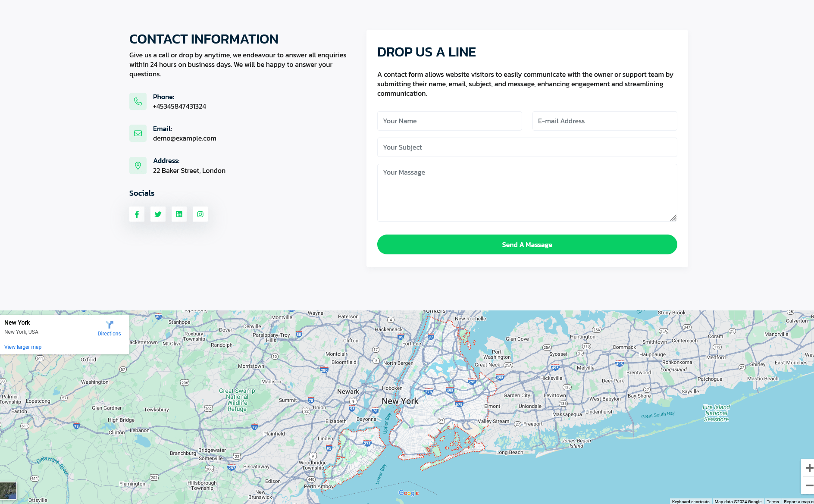Image resolution: width=814 pixels, height=504 pixels.
Task: Click the envelope email icon
Action: 138,133
